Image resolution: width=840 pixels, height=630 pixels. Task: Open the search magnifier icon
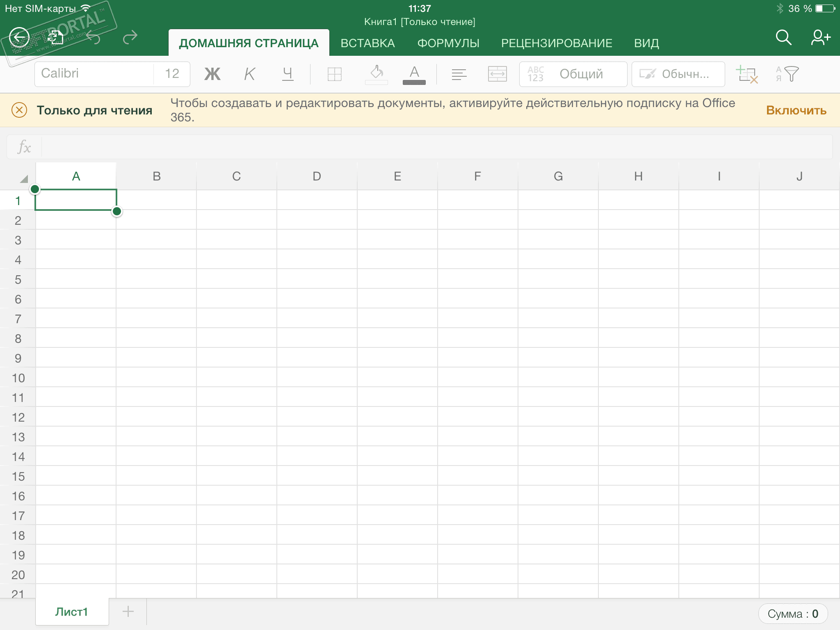click(783, 37)
